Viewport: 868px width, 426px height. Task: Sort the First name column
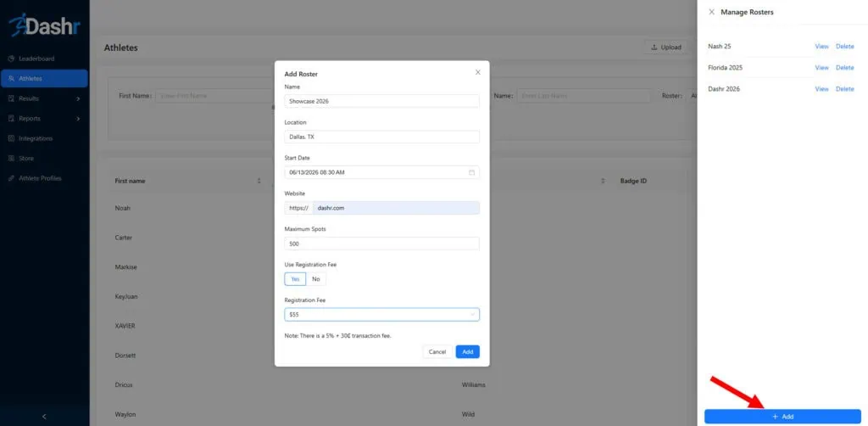pos(259,181)
